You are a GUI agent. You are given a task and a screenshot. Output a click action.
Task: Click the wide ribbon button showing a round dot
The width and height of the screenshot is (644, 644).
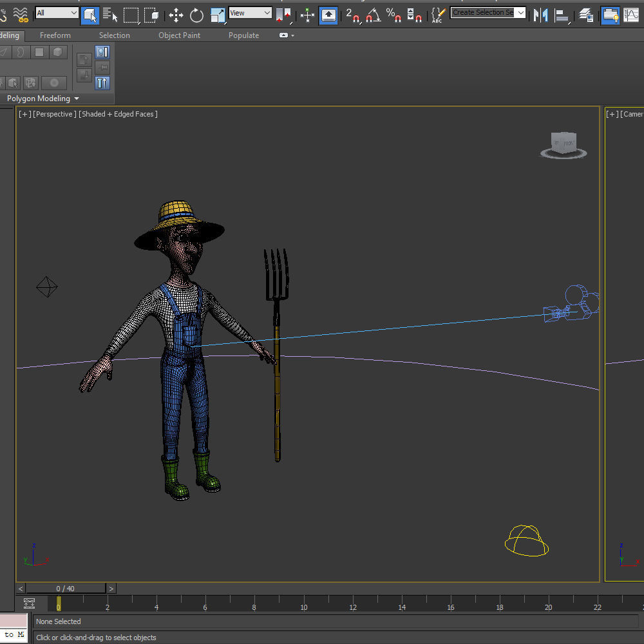tap(54, 82)
